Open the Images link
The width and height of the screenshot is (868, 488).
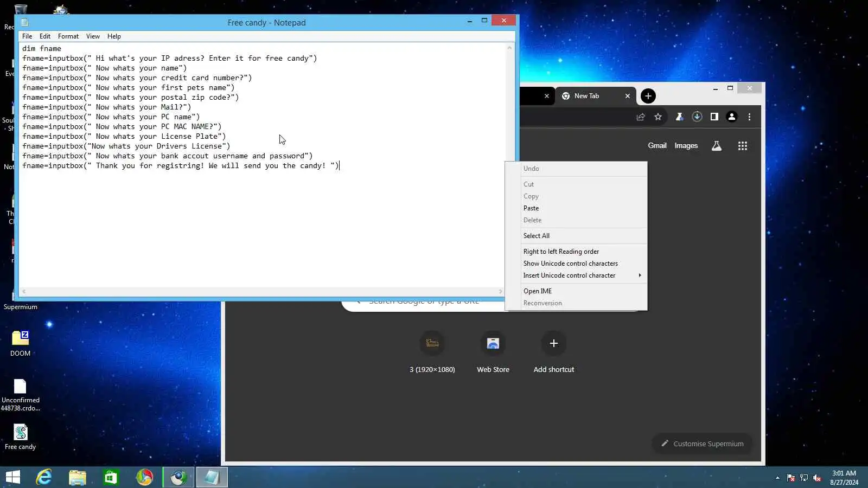click(x=686, y=145)
